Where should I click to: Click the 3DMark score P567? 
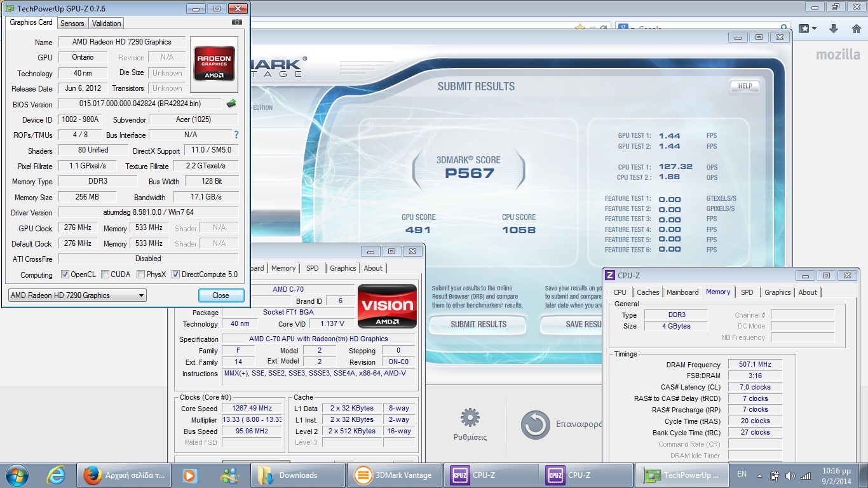pos(470,173)
